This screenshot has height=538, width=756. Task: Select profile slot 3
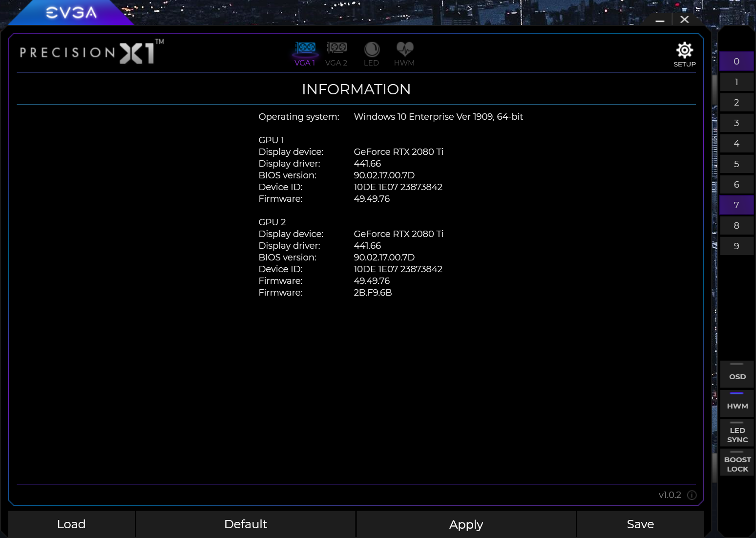[x=736, y=123]
